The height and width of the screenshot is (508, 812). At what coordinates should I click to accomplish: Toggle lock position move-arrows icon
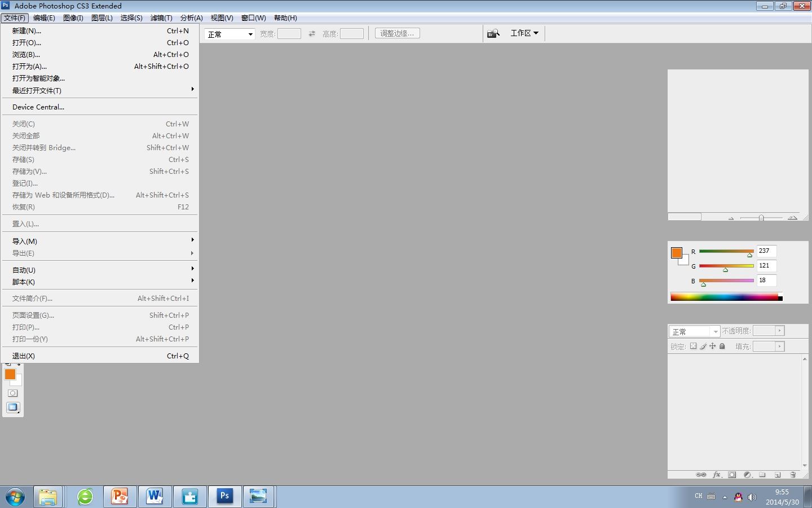[x=713, y=346]
